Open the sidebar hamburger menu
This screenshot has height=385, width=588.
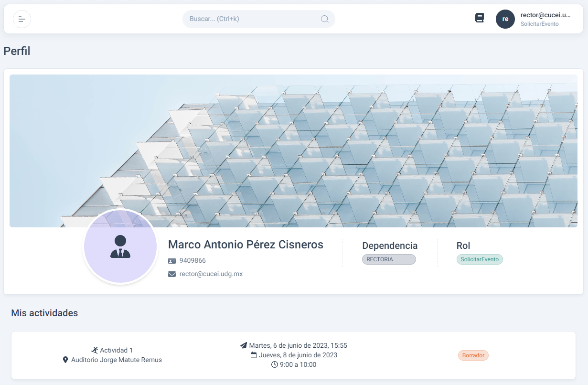click(x=22, y=19)
